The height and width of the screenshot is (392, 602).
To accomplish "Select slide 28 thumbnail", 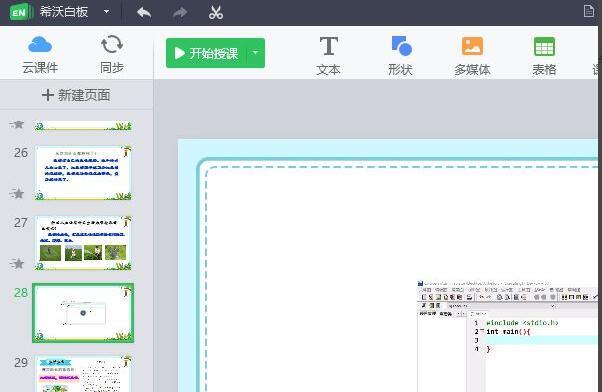I will (x=83, y=313).
